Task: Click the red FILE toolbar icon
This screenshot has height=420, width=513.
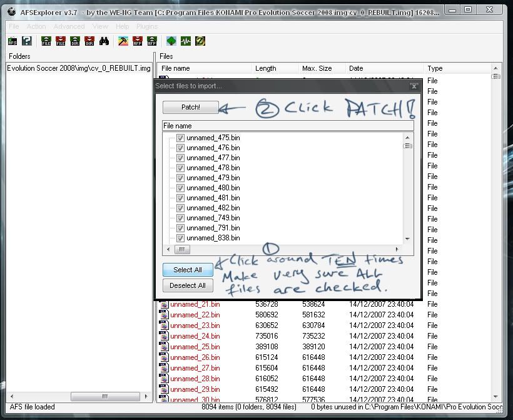Action: (x=61, y=41)
